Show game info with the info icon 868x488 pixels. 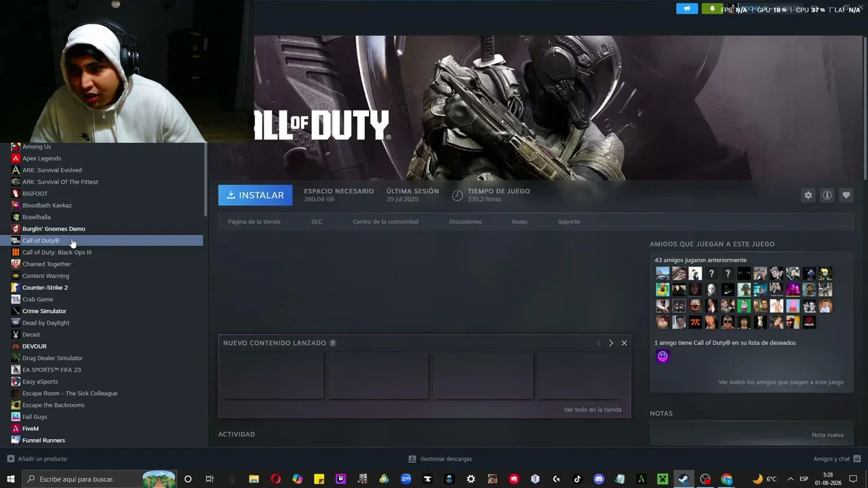pos(827,195)
